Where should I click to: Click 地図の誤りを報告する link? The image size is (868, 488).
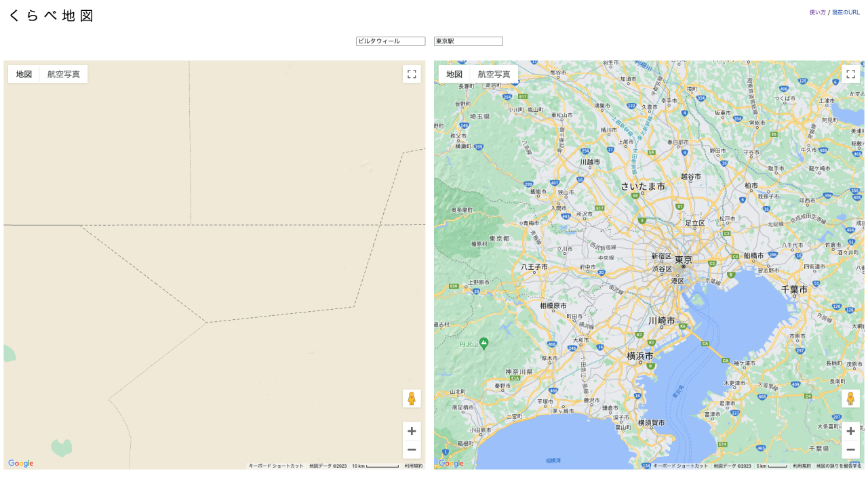839,466
